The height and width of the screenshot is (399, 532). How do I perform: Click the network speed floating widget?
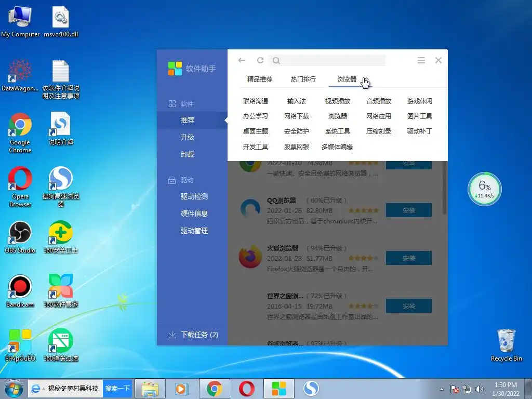coord(485,189)
